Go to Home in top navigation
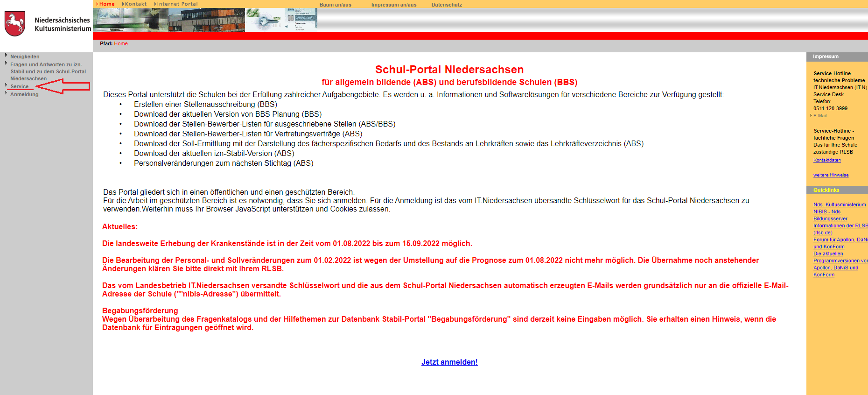Screen dimensions: 868x395 coord(106,4)
